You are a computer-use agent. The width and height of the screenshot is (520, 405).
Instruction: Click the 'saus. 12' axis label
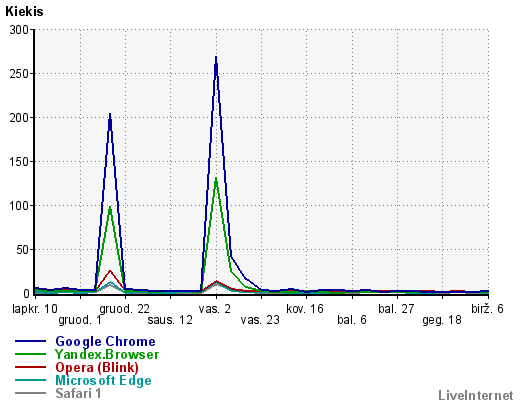(170, 320)
